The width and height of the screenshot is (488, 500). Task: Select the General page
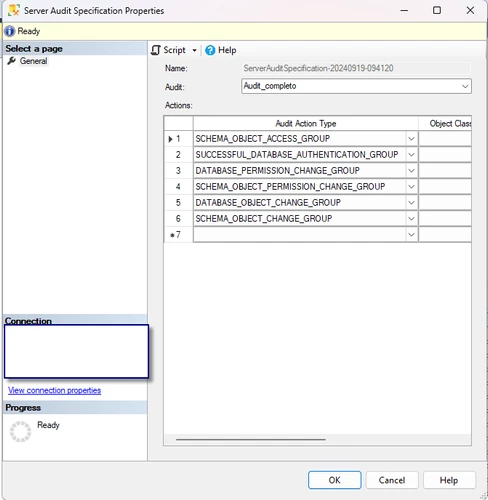coord(33,61)
